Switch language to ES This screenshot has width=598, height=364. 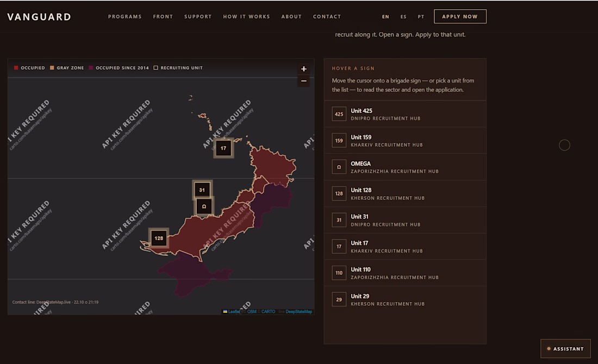(x=403, y=17)
